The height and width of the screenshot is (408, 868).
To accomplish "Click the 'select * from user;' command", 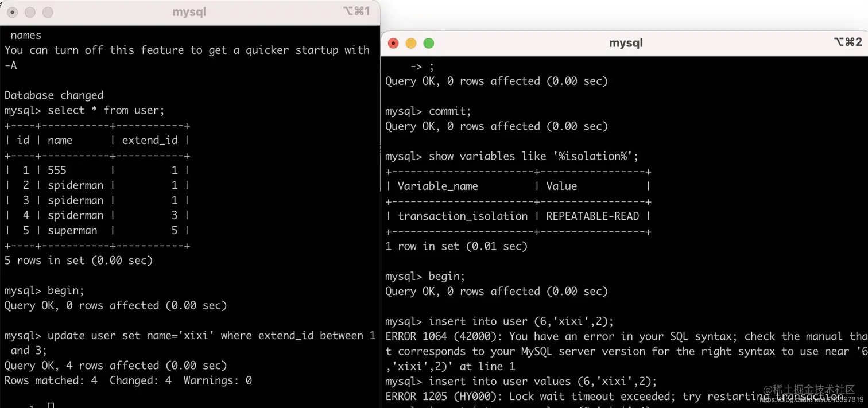I will (106, 110).
